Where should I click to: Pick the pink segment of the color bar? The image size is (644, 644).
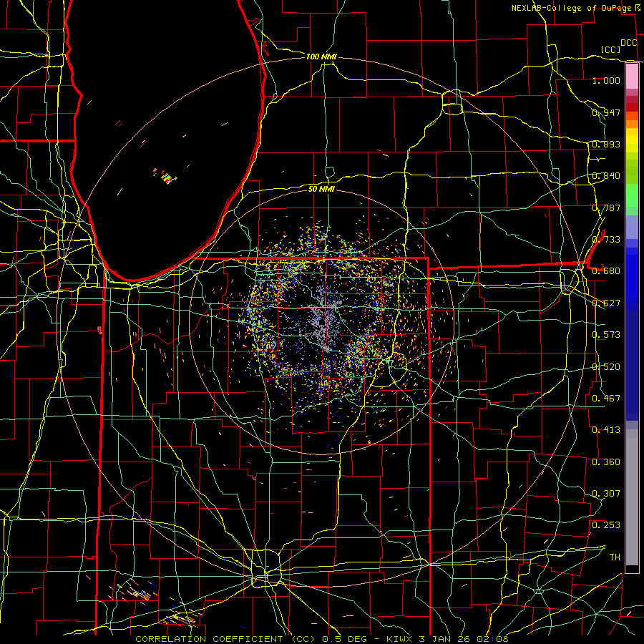(632, 76)
